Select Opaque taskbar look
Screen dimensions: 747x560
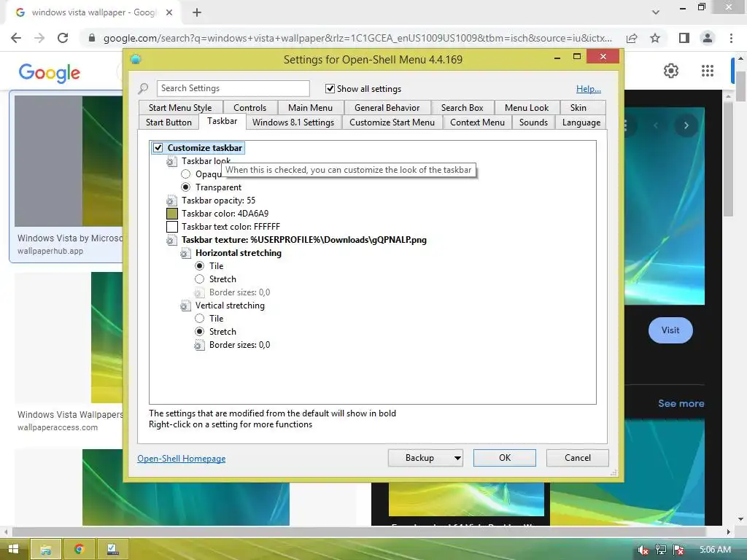coord(185,174)
